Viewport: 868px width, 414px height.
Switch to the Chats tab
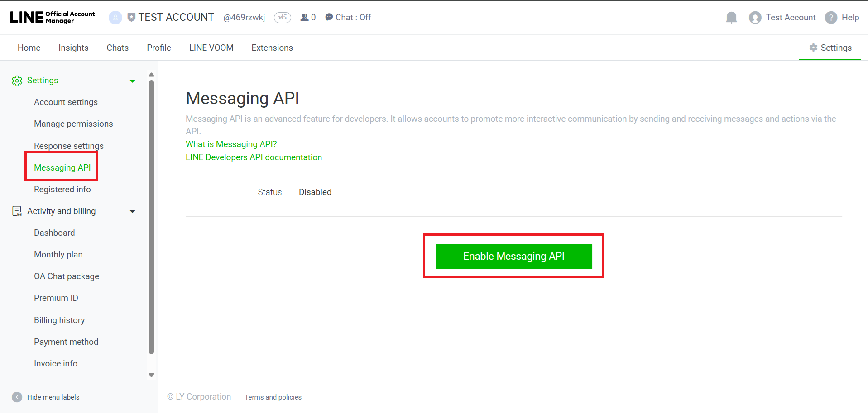coord(118,48)
